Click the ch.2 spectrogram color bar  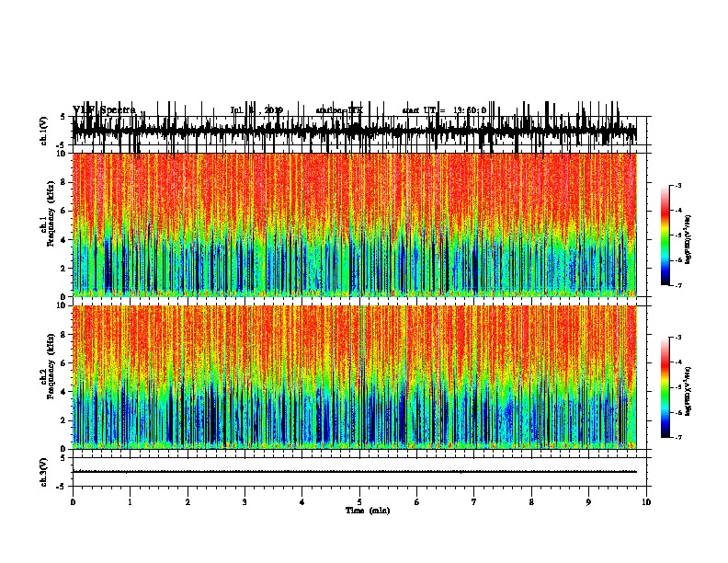tap(665, 387)
